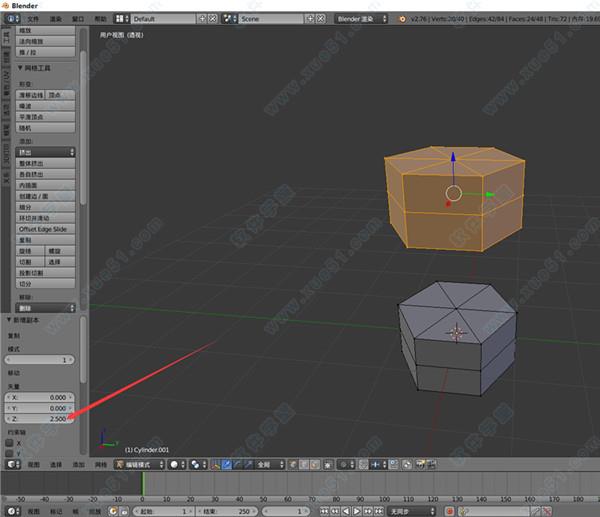Click the Y vector value field
The height and width of the screenshot is (517, 600).
39,408
